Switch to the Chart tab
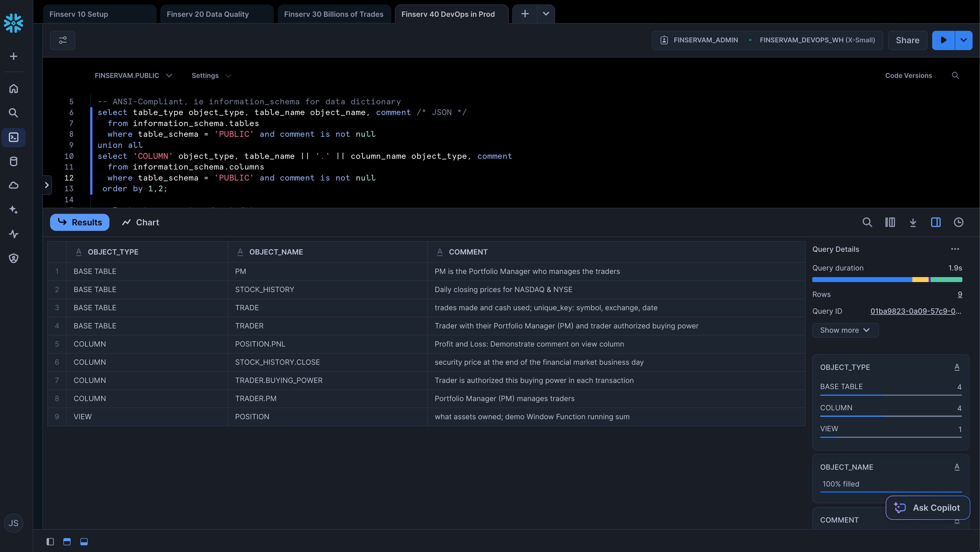The image size is (980, 552). click(141, 222)
